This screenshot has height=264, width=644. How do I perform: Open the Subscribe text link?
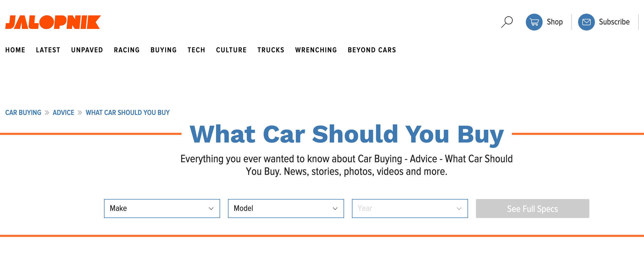pyautogui.click(x=614, y=22)
